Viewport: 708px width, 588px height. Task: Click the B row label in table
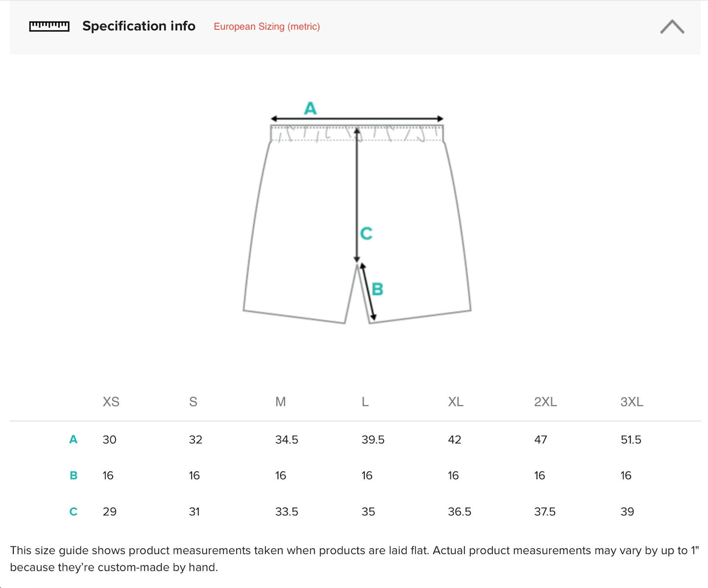(x=73, y=475)
